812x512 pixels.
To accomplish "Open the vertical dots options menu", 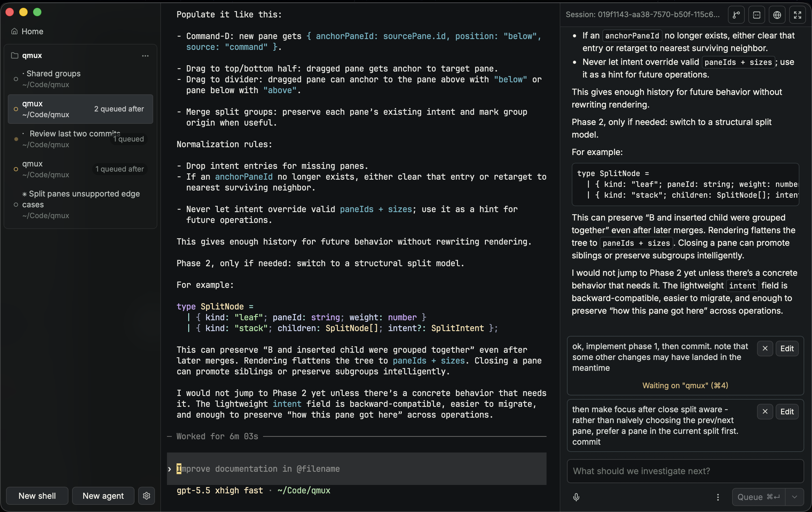I will (718, 497).
